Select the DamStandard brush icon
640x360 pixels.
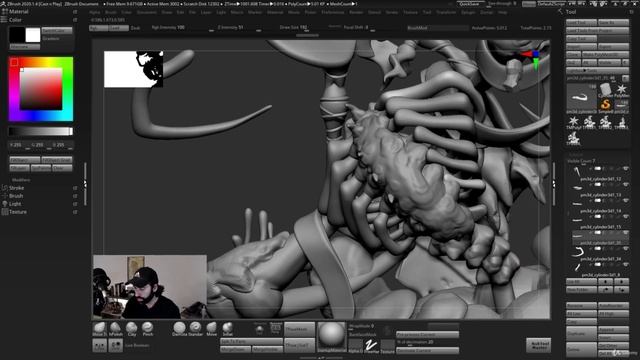(x=179, y=329)
